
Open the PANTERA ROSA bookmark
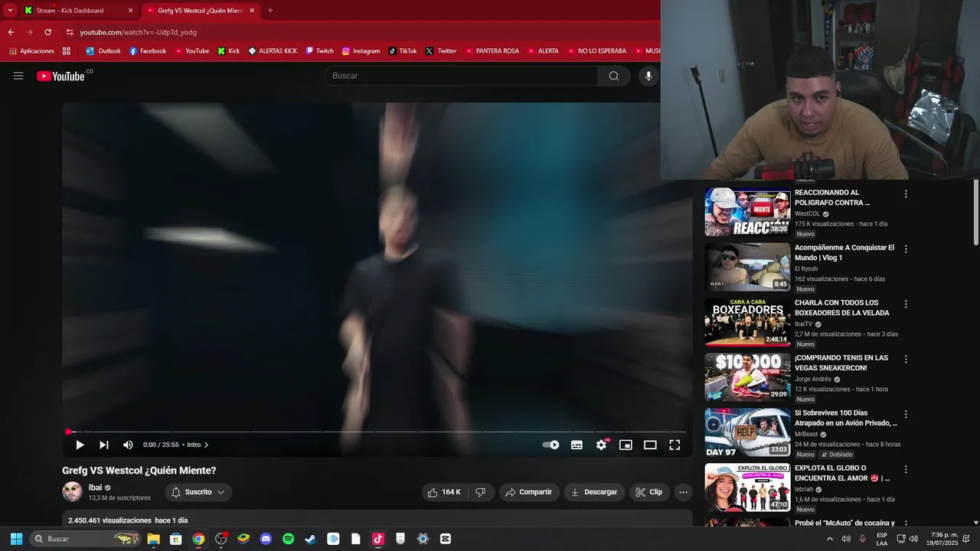point(491,51)
